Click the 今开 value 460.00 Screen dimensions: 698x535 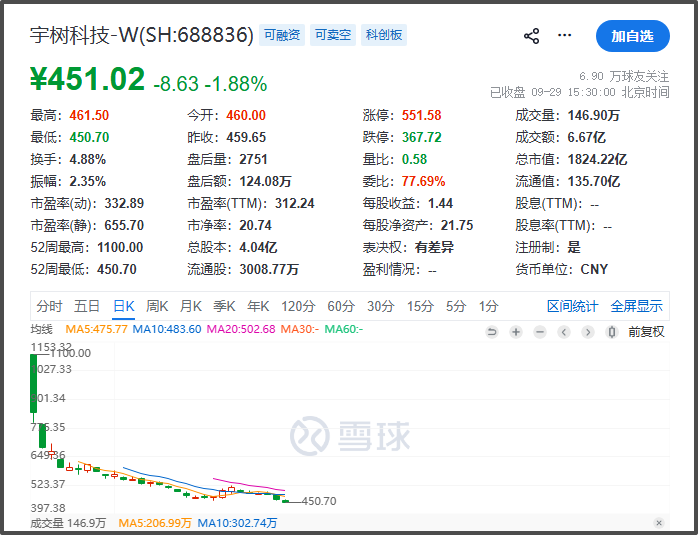tap(246, 116)
